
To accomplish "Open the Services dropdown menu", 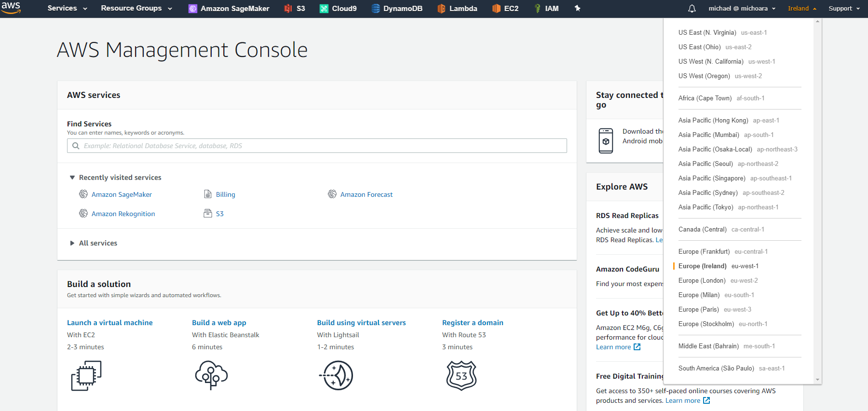I will 68,8.
